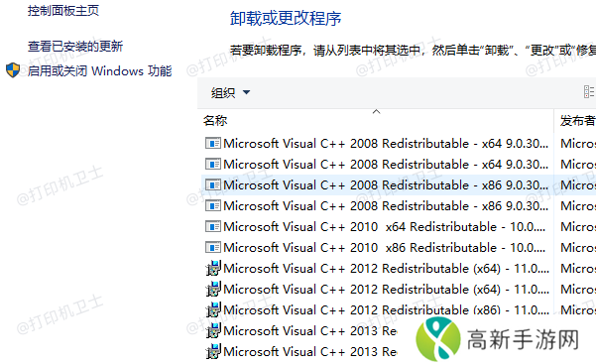
Task: Sort the list by 发布者 column header
Action: (577, 121)
